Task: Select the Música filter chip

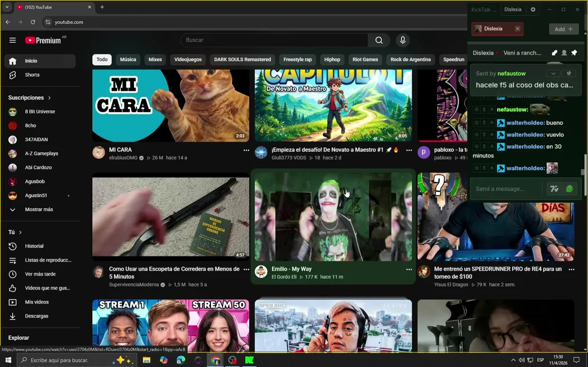Action: [x=128, y=60]
